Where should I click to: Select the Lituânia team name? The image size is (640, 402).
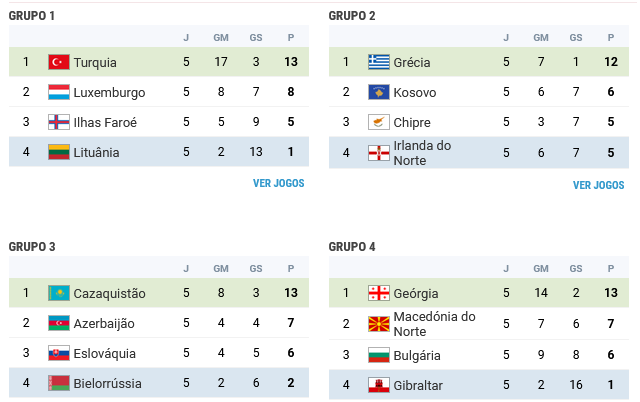96,153
